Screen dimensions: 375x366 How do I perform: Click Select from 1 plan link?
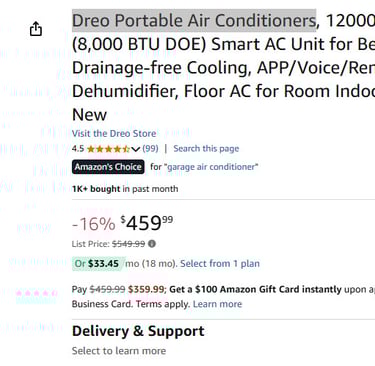(x=220, y=264)
